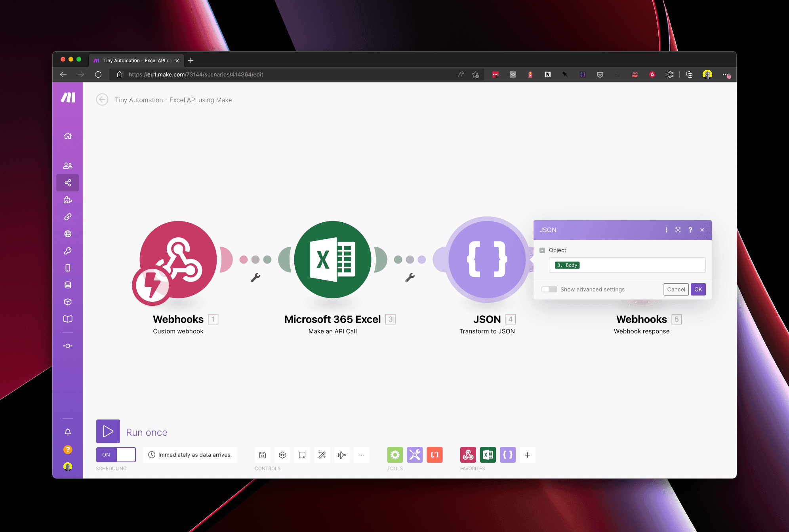
Task: Add page to favorites star
Action: (x=476, y=74)
